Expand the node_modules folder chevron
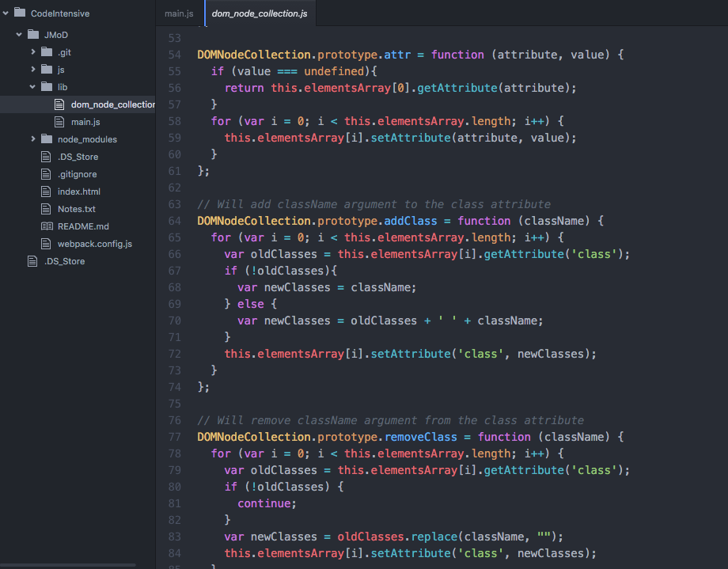Image resolution: width=728 pixels, height=569 pixels. tap(33, 138)
